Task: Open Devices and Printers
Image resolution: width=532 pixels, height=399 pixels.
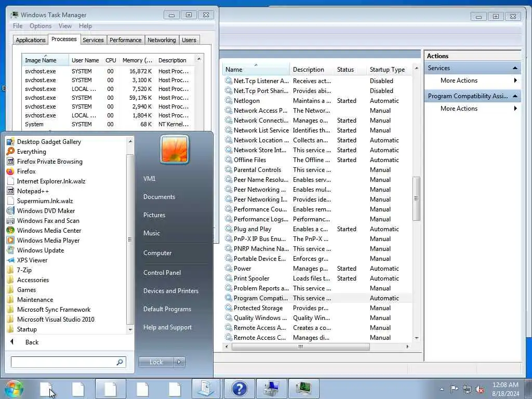Action: tap(170, 291)
